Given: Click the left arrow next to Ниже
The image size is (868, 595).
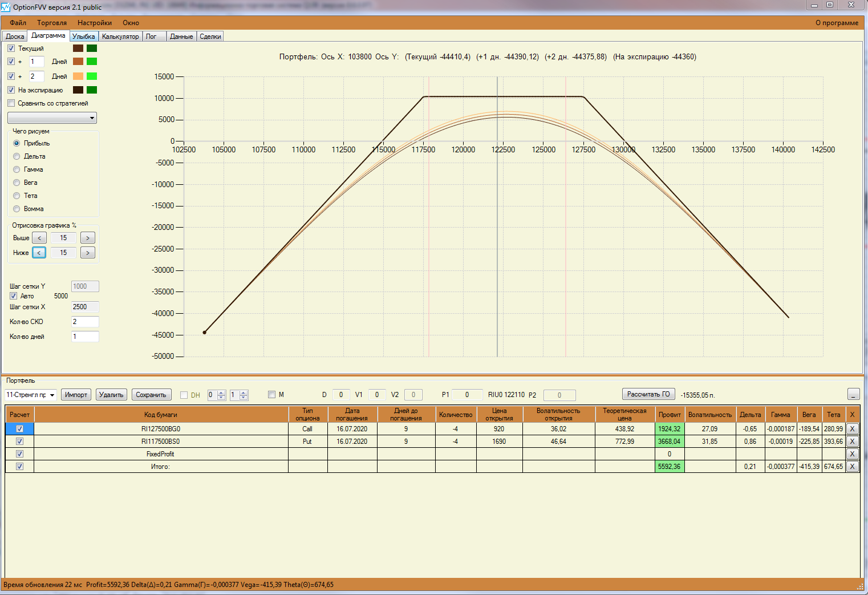Looking at the screenshot, I should (39, 253).
